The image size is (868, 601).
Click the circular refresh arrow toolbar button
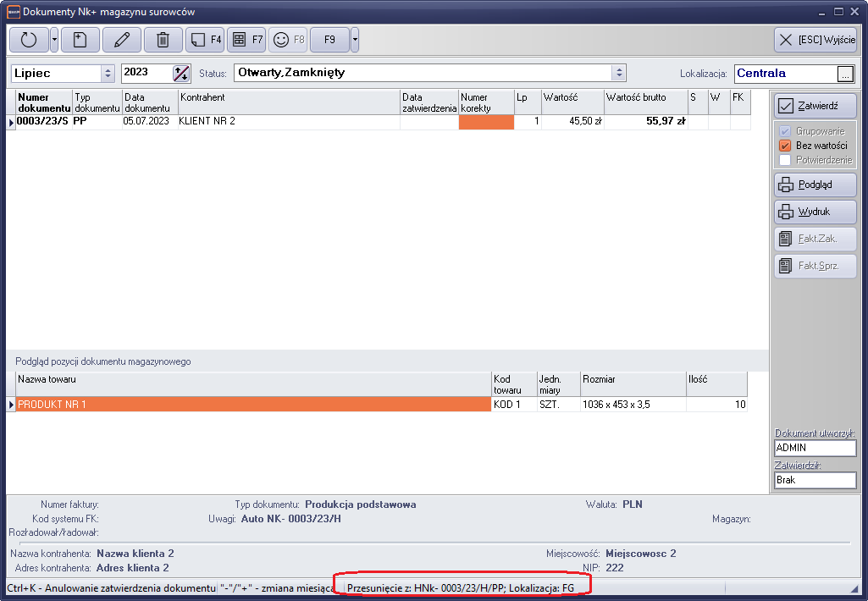click(29, 40)
